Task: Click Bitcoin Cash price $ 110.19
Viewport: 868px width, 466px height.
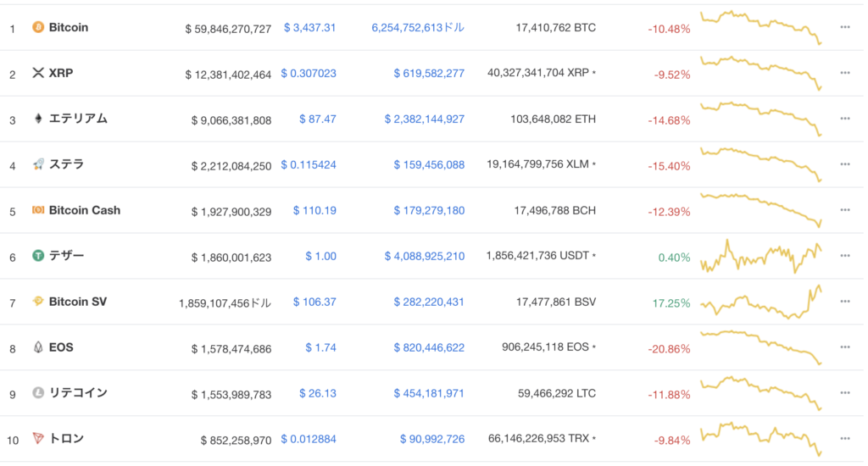Action: (314, 210)
